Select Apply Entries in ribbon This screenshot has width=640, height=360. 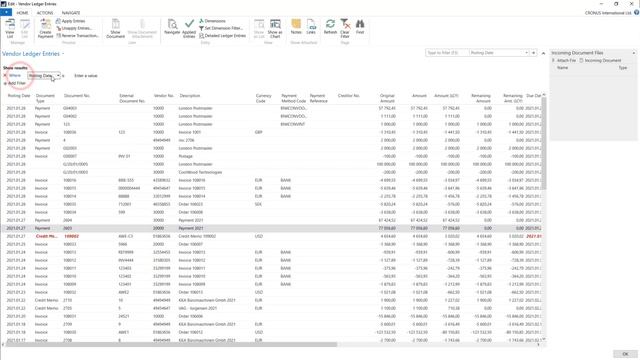pyautogui.click(x=71, y=21)
